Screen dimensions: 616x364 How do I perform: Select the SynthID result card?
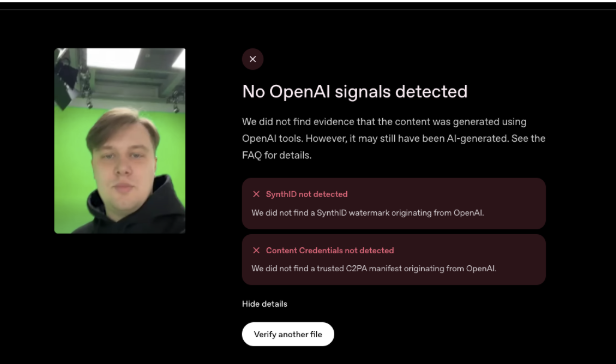point(394,203)
